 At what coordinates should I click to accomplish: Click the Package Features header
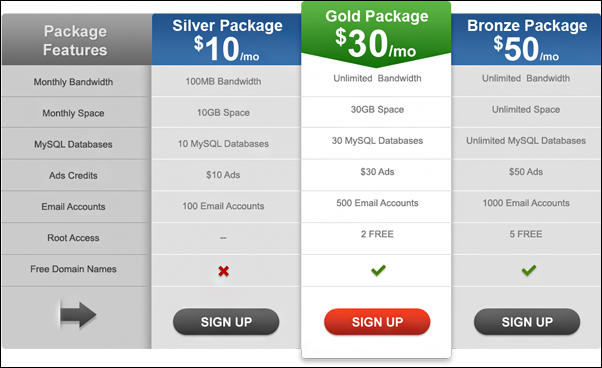77,40
